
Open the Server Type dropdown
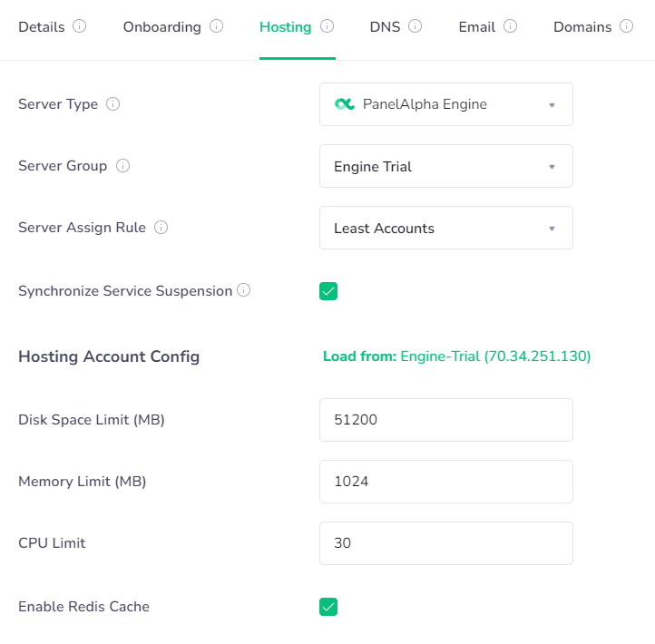[446, 104]
